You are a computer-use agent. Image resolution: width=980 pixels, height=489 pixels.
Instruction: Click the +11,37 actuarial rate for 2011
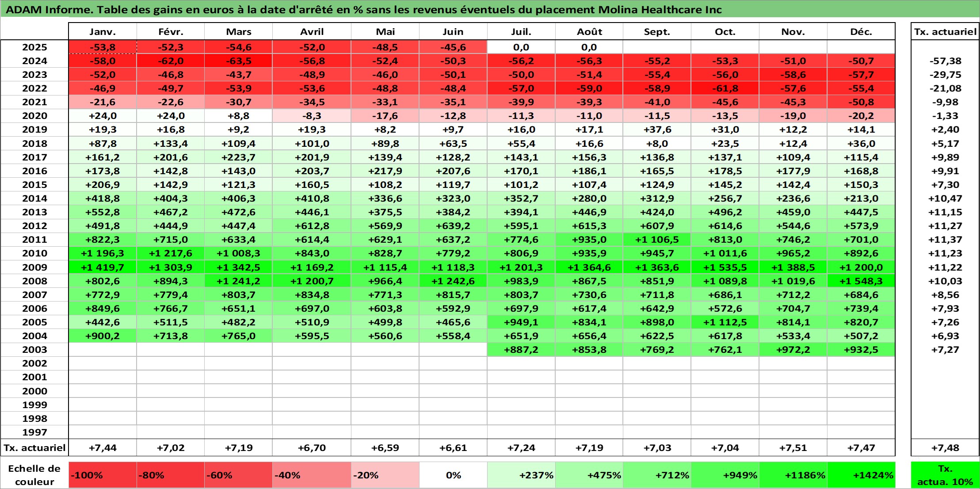[x=945, y=240]
